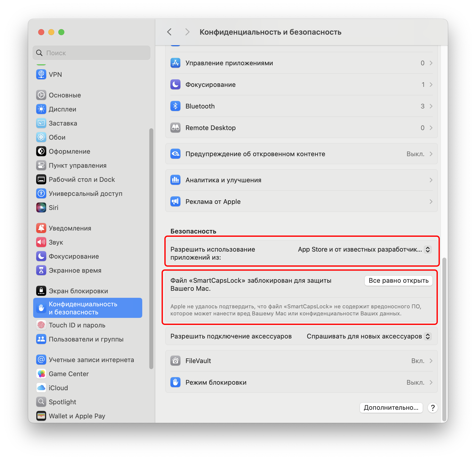The height and width of the screenshot is (460, 476).
Task: Expand Аналитика и улучшения row chevron
Action: [431, 180]
